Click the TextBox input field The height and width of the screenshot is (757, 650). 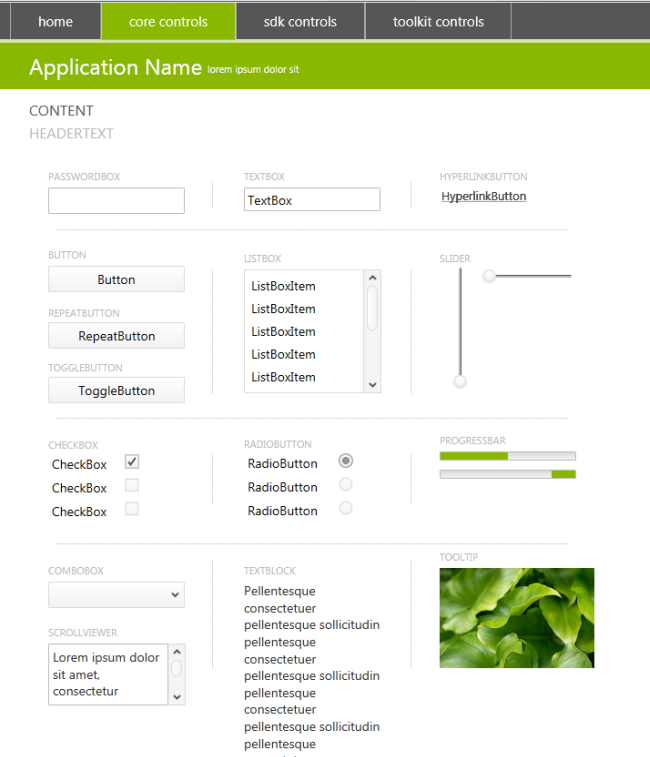pos(312,199)
